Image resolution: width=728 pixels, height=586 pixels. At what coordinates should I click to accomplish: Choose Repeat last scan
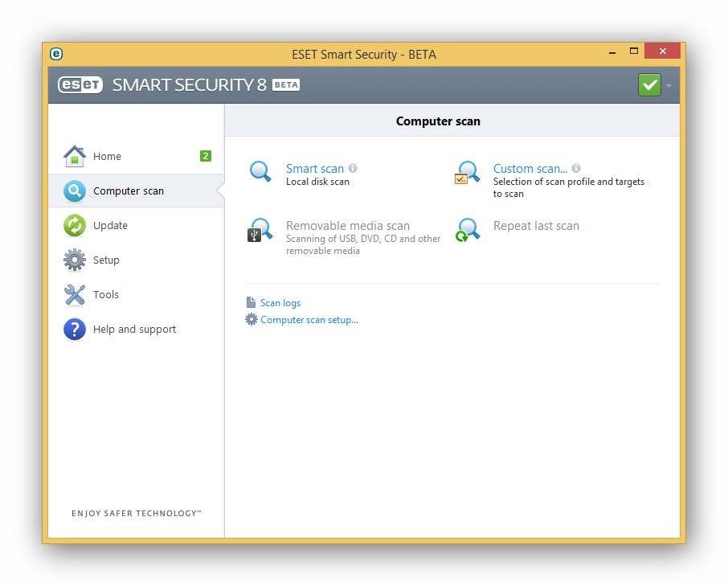536,226
